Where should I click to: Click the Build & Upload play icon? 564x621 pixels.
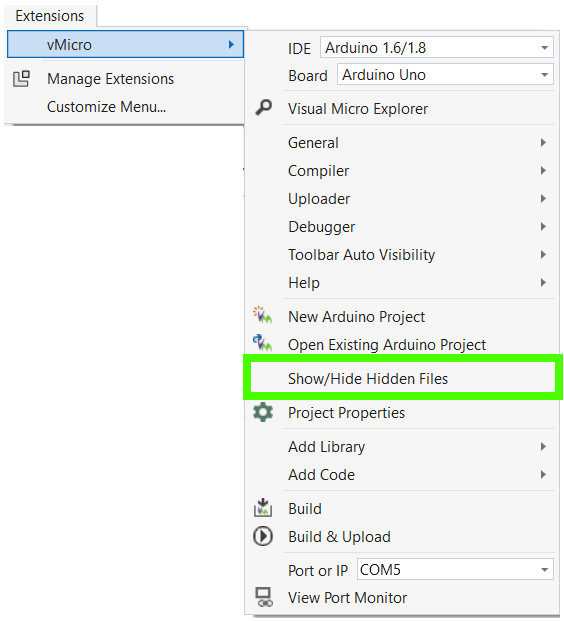(x=263, y=536)
